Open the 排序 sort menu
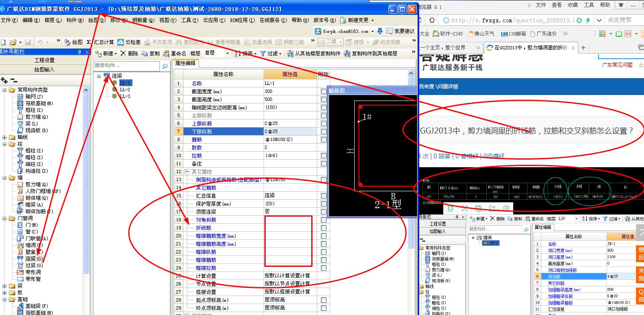The height and width of the screenshot is (315, 644). click(245, 54)
